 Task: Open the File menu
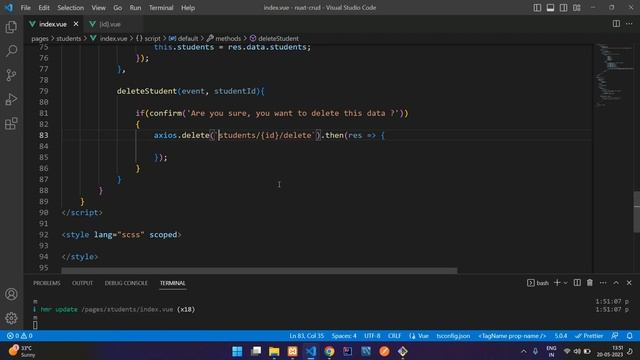25,8
